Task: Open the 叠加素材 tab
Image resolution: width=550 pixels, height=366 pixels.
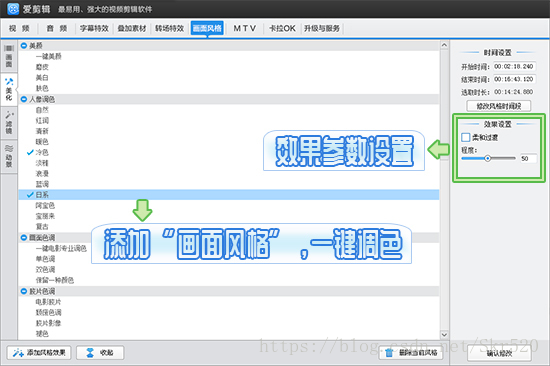Action: coord(132,28)
